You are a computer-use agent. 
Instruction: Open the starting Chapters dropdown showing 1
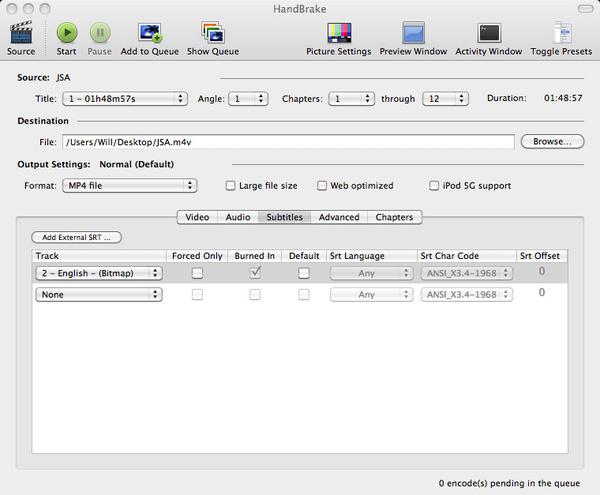pyautogui.click(x=351, y=99)
